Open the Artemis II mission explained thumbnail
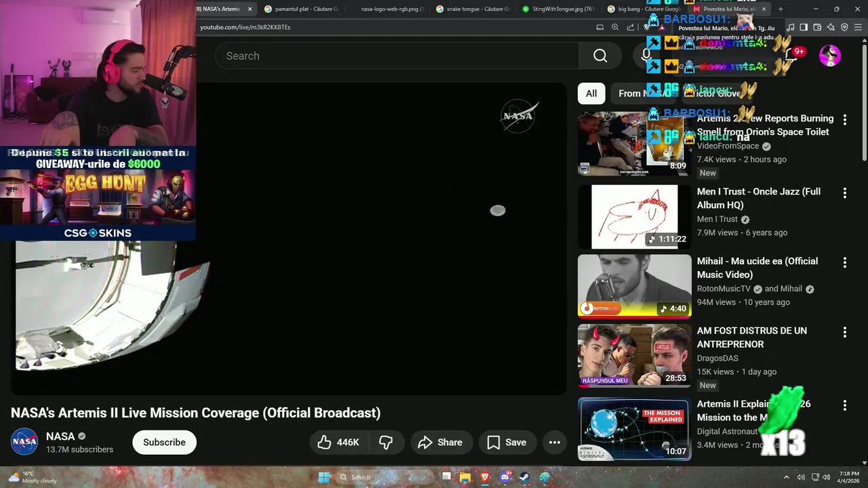 coord(634,429)
